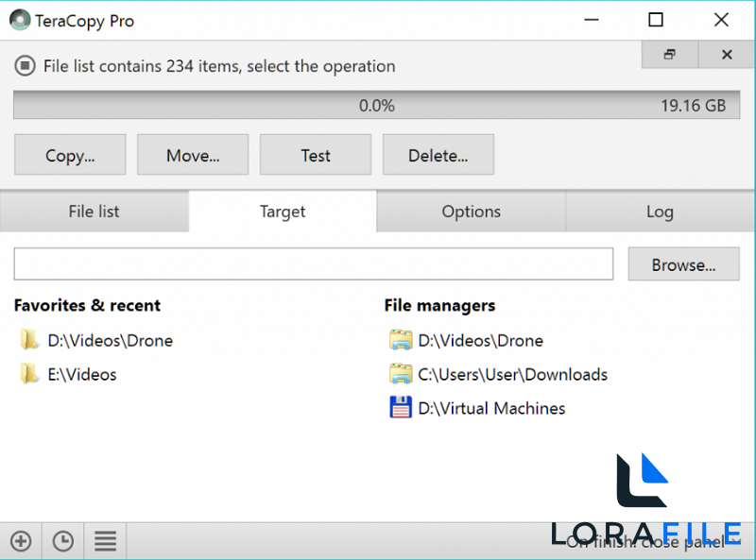
Task: Choose C:\Users\User\Downloads target
Action: (x=512, y=375)
